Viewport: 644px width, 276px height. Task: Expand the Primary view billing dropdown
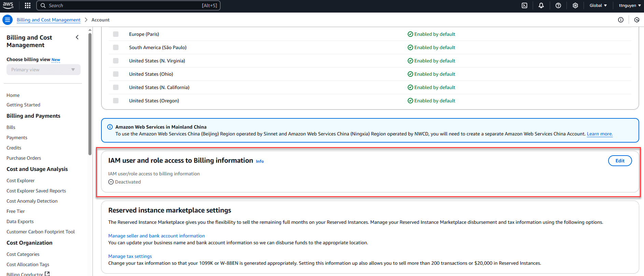(43, 70)
